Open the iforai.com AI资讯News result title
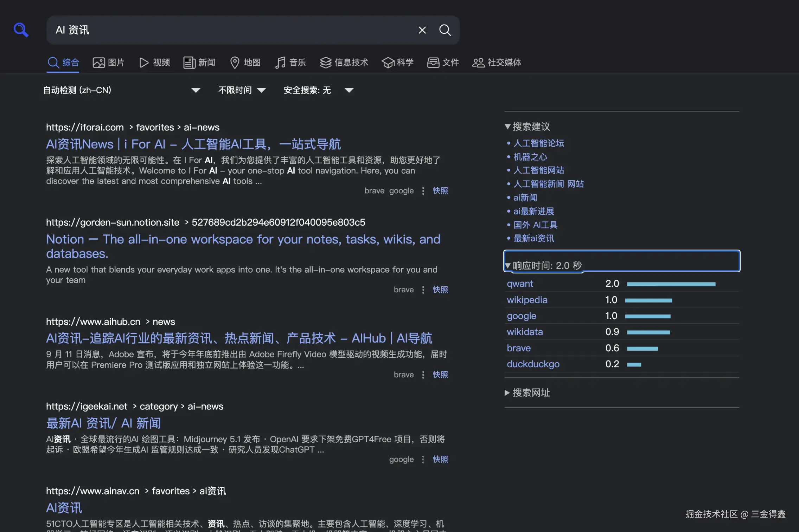The height and width of the screenshot is (532, 799). pos(193,144)
